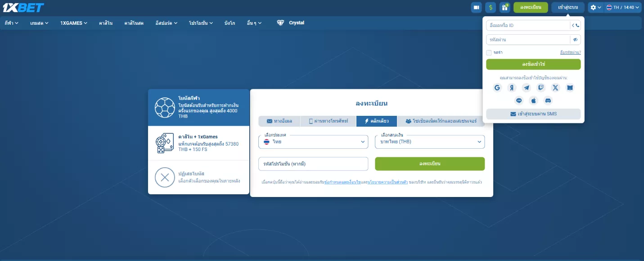644x261 pixels.
Task: Open the Crystal menu item
Action: coord(297,23)
